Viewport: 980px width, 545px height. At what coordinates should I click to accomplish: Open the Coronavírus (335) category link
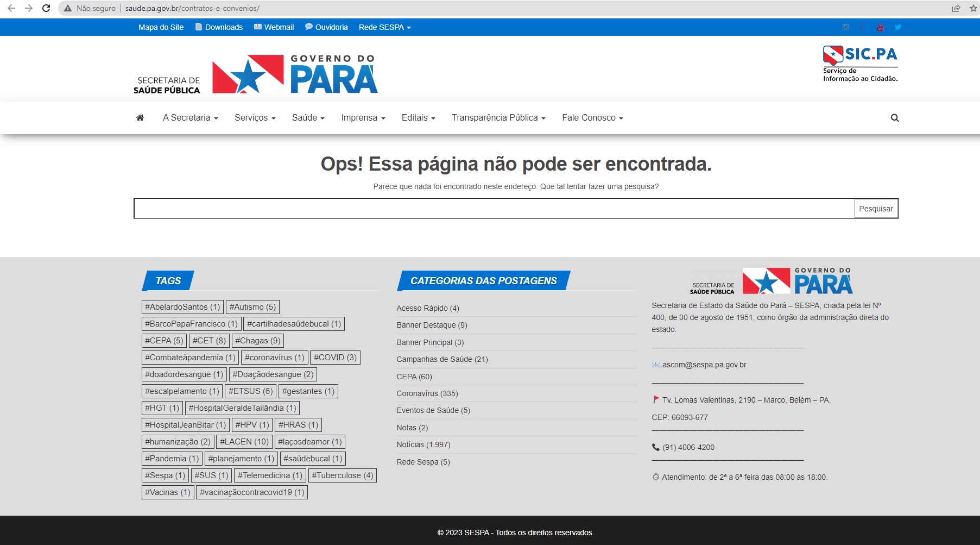tap(427, 393)
